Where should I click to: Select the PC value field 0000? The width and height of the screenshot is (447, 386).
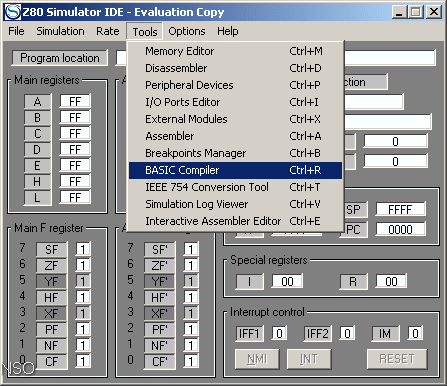tap(400, 229)
